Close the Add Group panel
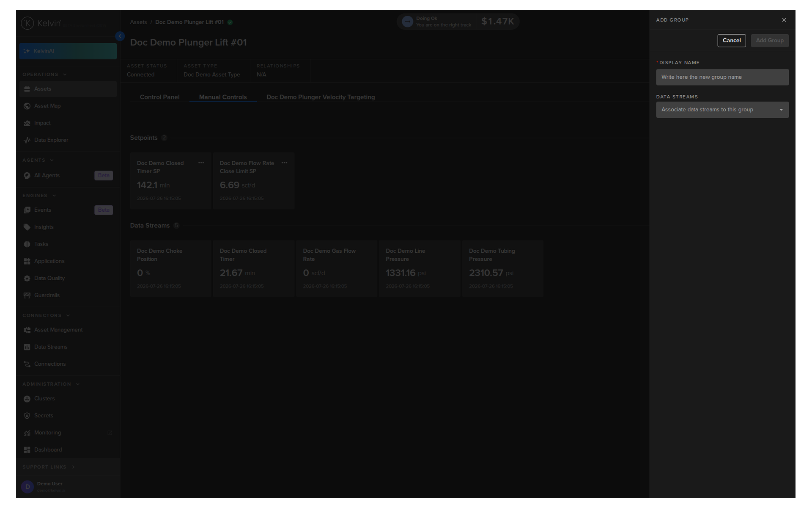 [784, 20]
